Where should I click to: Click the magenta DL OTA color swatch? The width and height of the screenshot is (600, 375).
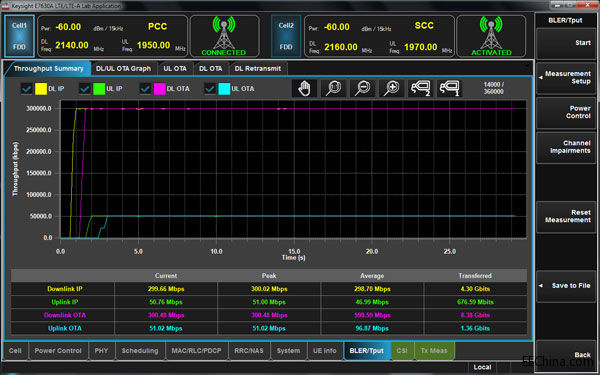coord(160,89)
